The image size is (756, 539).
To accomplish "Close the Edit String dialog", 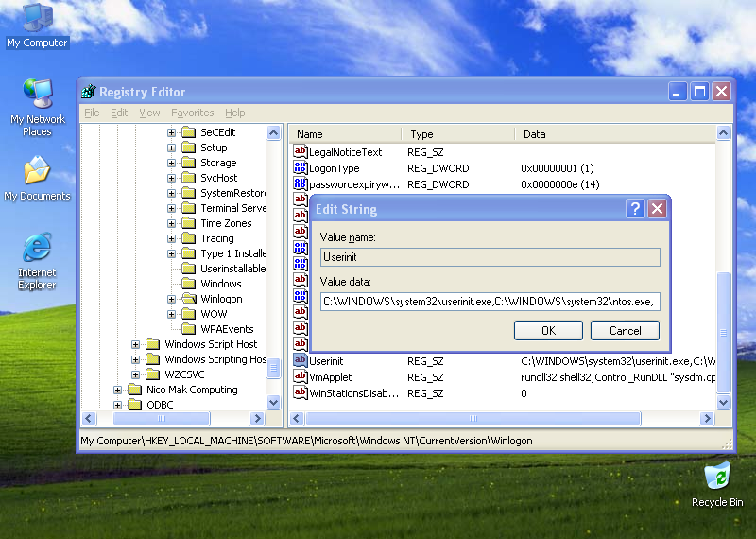I will pos(657,209).
